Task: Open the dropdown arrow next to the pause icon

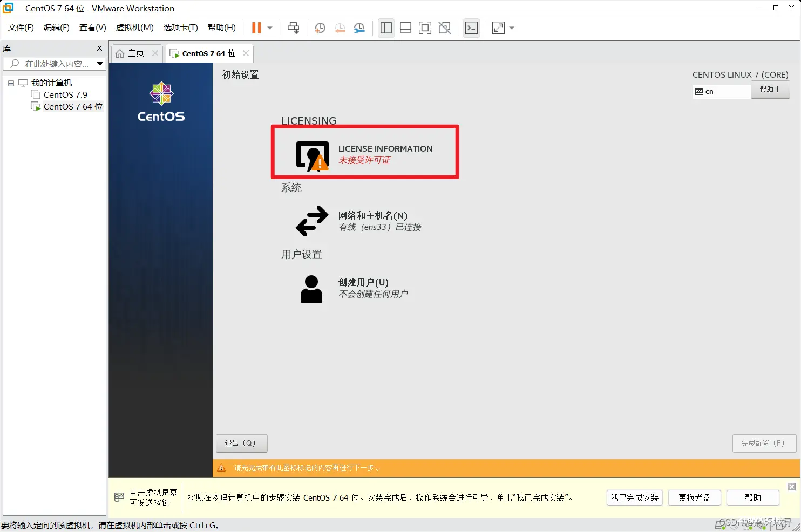Action: 270,28
